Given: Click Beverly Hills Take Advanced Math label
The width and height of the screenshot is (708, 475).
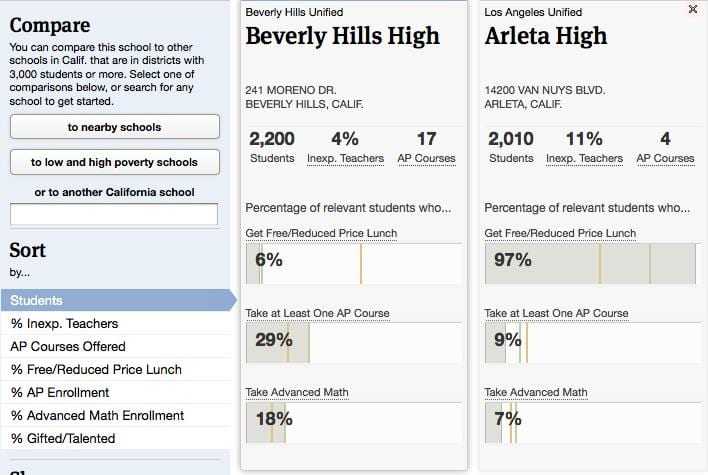Looking at the screenshot, I should 297,392.
